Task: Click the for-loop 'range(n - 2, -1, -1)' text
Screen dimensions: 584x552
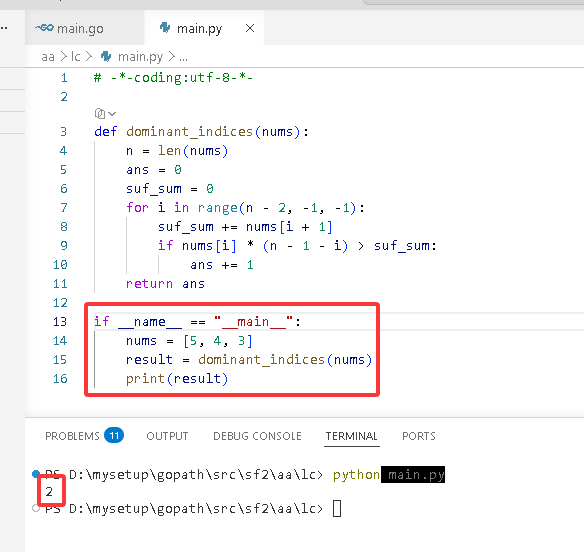Action: [277, 207]
